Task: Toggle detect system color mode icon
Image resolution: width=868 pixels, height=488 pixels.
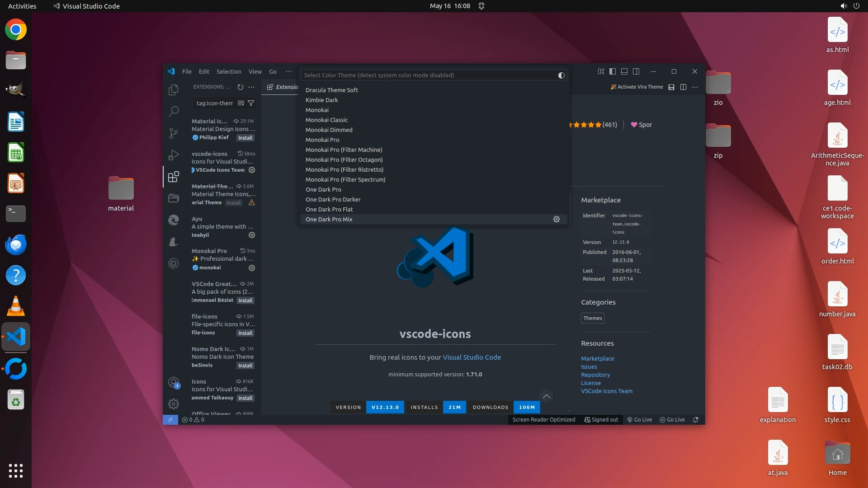Action: [x=561, y=75]
